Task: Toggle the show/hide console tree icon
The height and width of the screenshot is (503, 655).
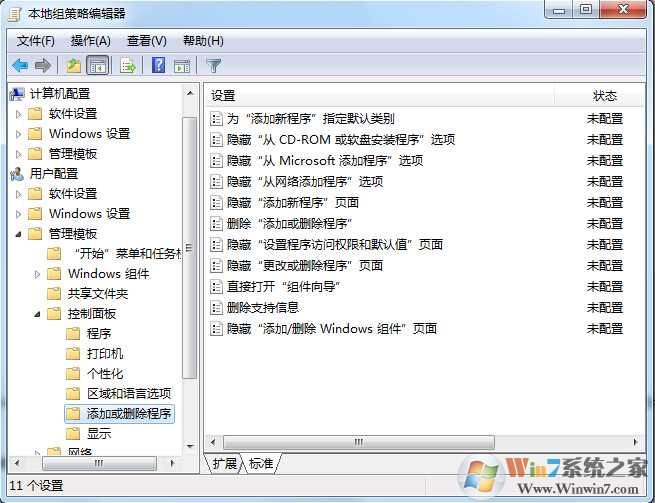Action: [x=97, y=66]
